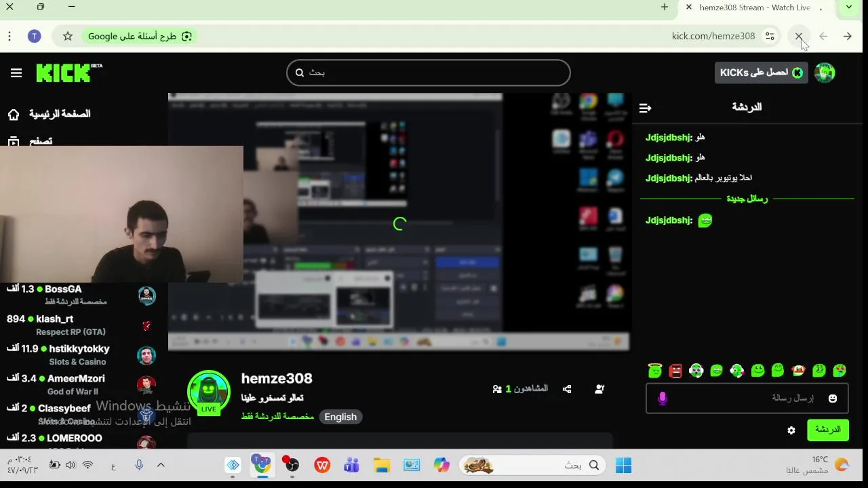This screenshot has height=488, width=868.
Task: Click 'طرح أسئلة على Google' lens chip
Action: 140,37
